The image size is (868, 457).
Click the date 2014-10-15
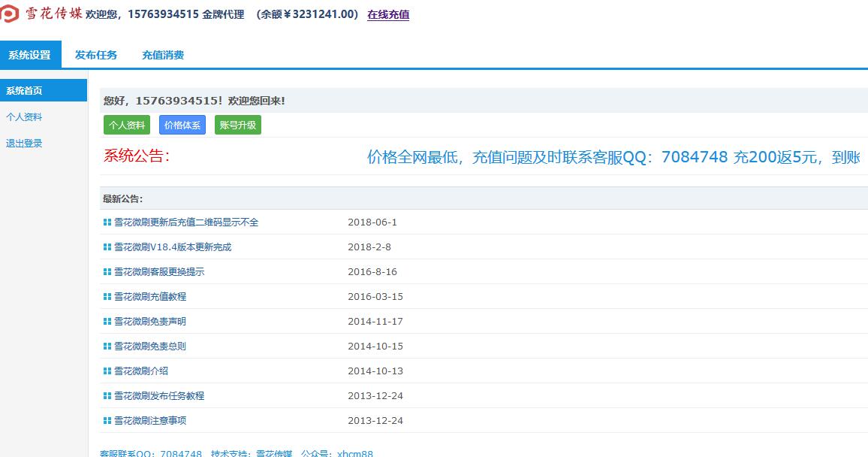pyautogui.click(x=375, y=347)
